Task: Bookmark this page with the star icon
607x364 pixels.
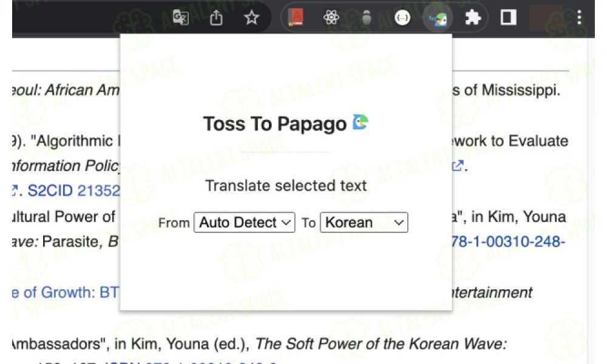Action: (x=252, y=18)
